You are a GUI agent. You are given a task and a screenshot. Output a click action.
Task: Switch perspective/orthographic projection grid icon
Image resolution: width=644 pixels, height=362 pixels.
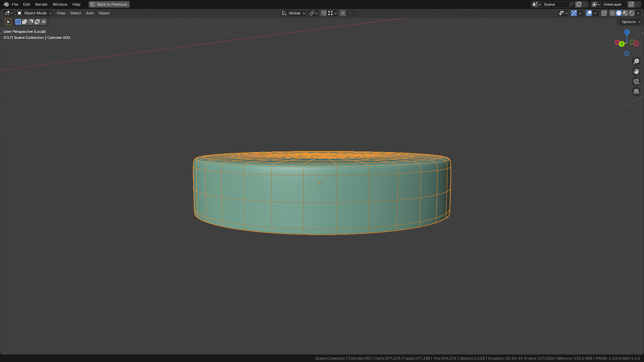[x=636, y=92]
